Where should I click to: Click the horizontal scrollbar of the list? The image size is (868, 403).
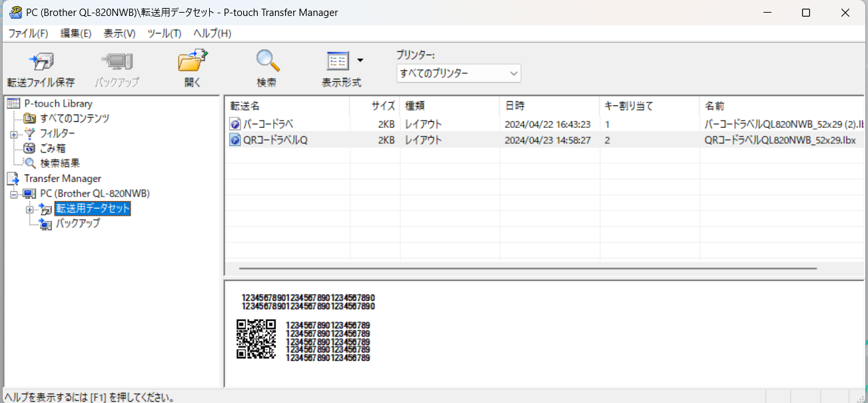point(528,268)
